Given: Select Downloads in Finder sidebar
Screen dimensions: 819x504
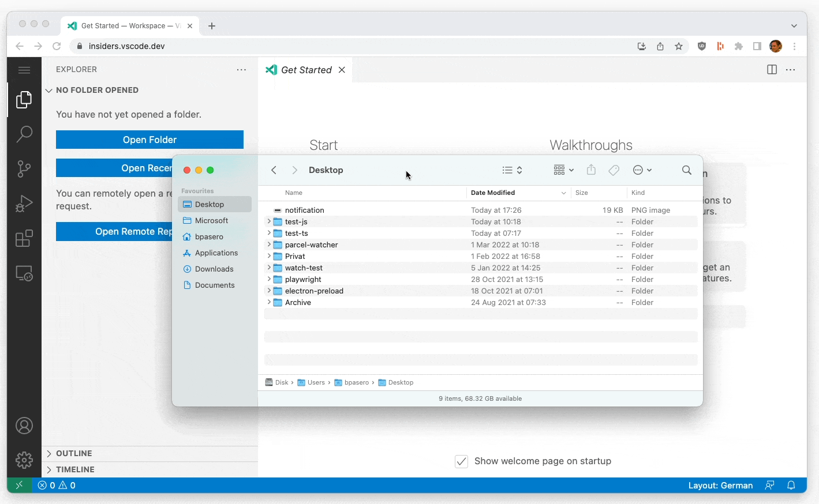Looking at the screenshot, I should pyautogui.click(x=214, y=269).
